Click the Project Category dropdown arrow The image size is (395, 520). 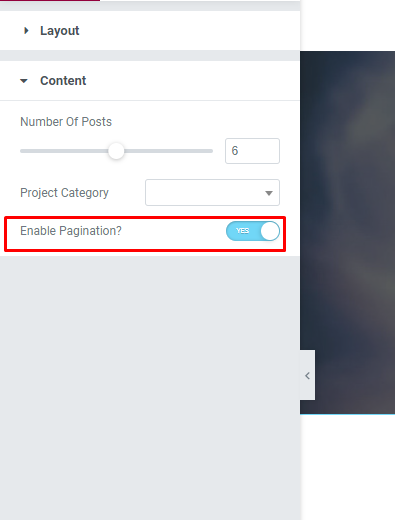pyautogui.click(x=269, y=193)
